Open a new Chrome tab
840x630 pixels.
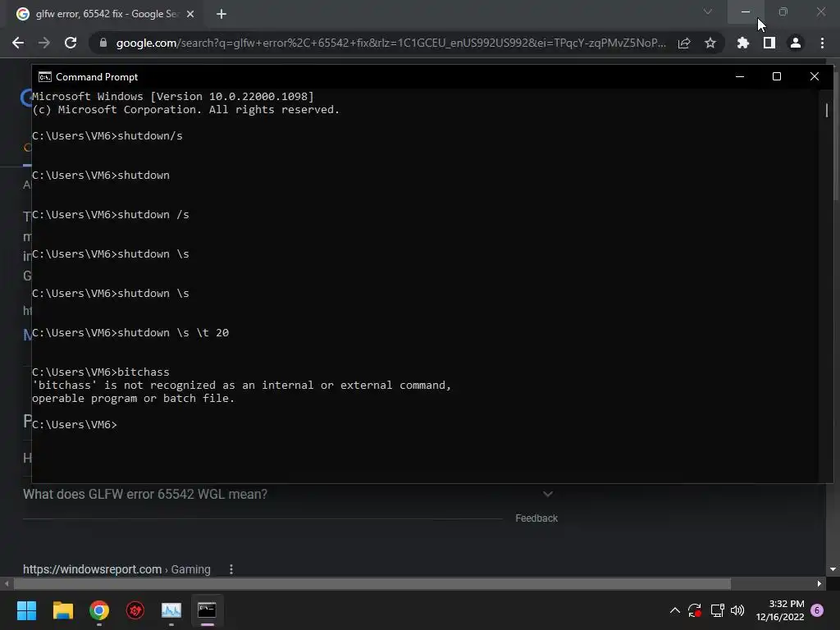(x=221, y=14)
